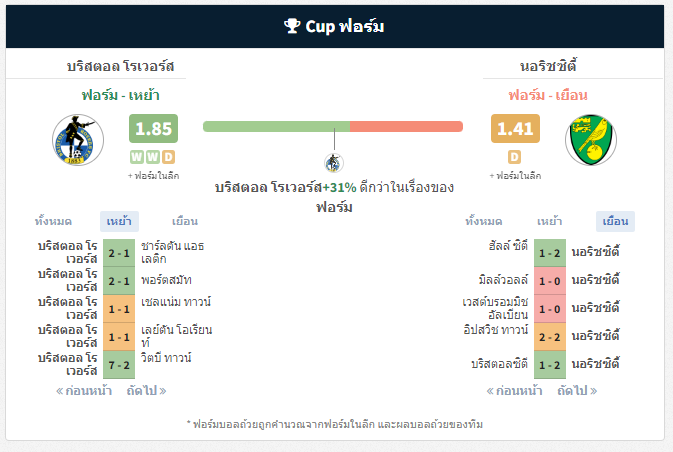
Task: Select the right ทั้งหมด tab for Norwich
Action: pos(484,221)
